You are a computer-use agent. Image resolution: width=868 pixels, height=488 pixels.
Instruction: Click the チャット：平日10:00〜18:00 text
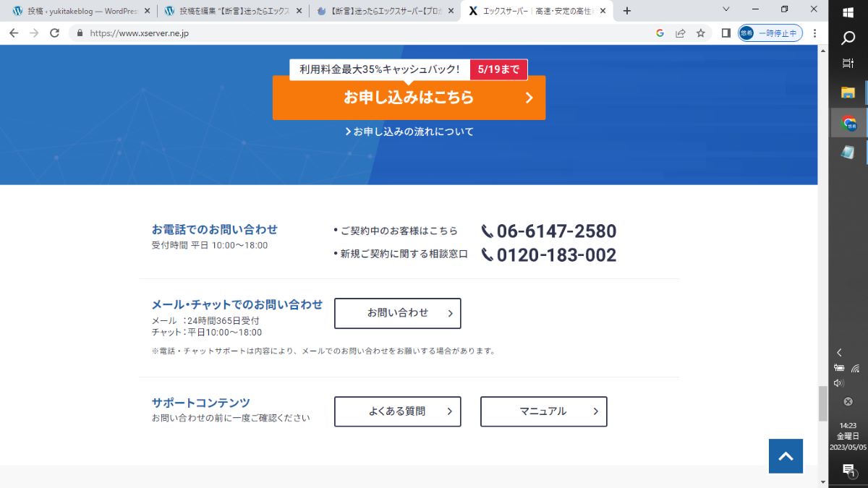(x=207, y=333)
